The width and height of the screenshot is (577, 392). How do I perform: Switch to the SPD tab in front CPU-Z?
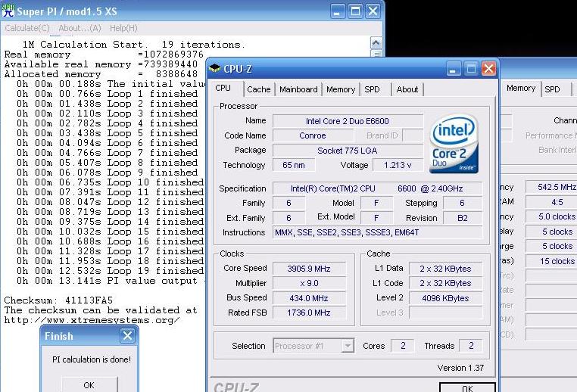(x=372, y=89)
